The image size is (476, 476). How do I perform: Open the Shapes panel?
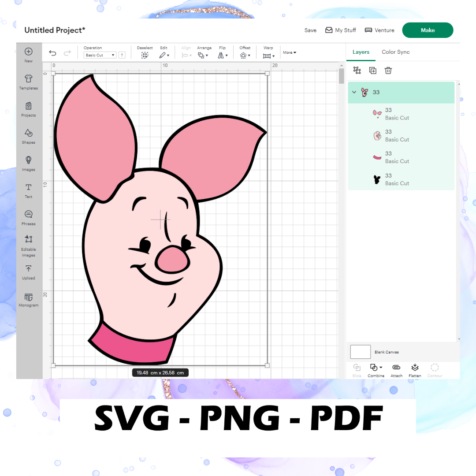(29, 136)
